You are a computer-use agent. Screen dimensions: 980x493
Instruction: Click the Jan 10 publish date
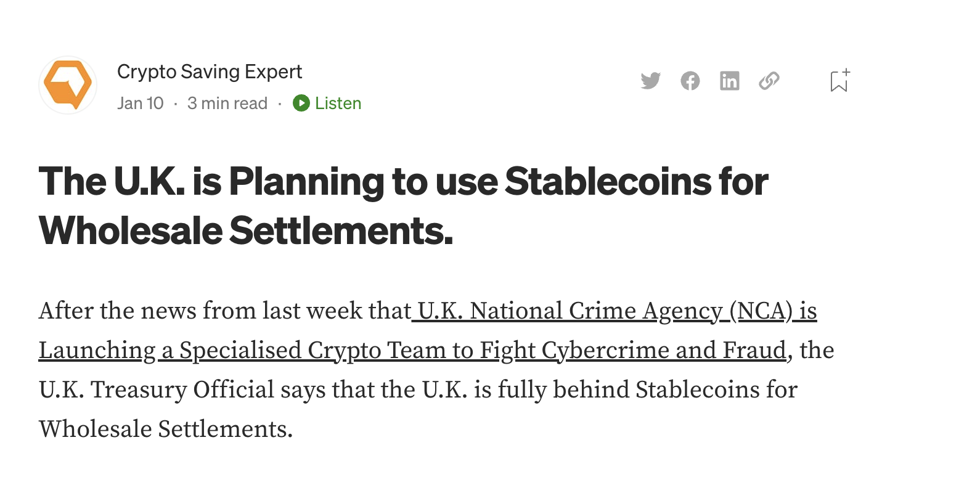tap(141, 103)
